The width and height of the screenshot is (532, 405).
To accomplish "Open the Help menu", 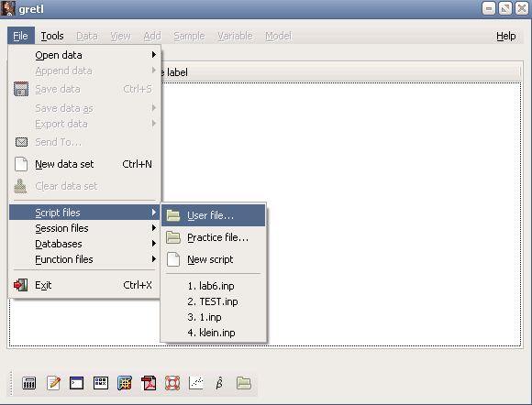I will coord(506,36).
